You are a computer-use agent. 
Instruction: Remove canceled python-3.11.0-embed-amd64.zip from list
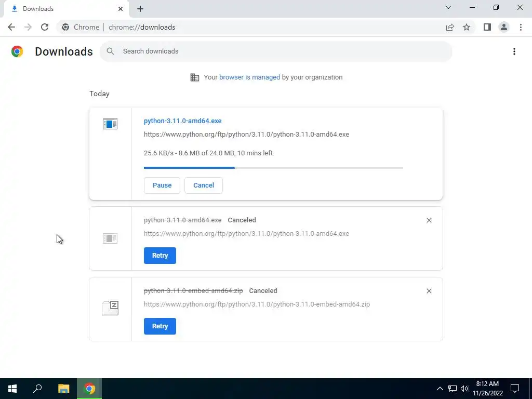pyautogui.click(x=429, y=291)
